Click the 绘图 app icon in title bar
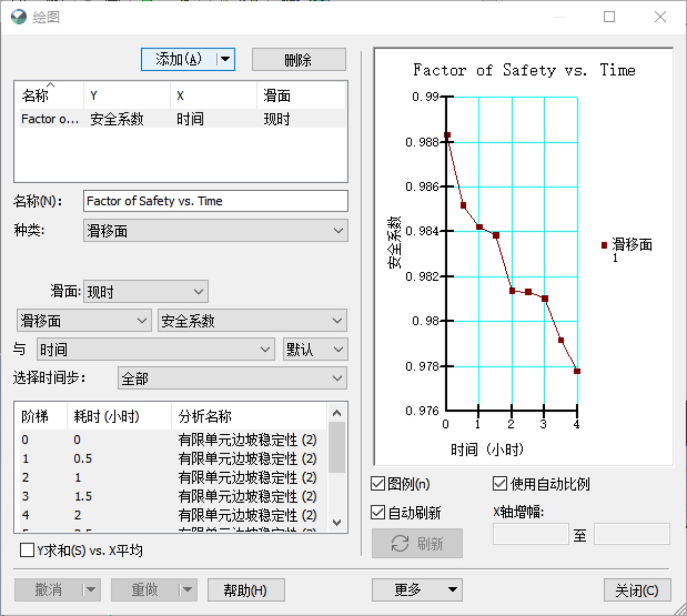 click(x=19, y=17)
